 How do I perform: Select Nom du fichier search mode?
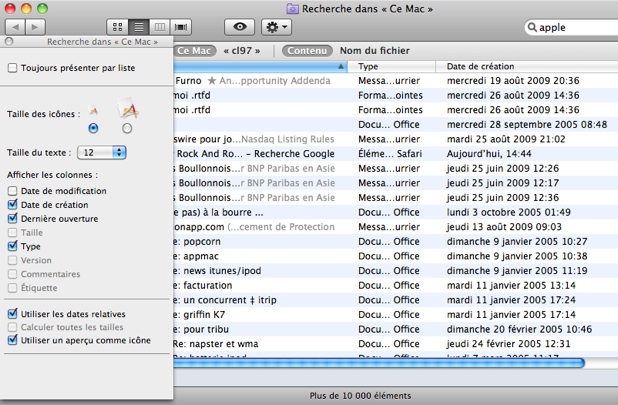pos(375,51)
